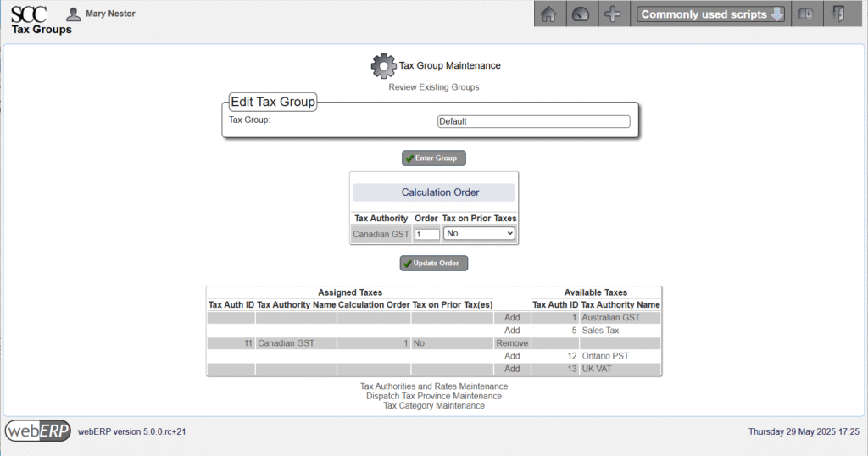868x456 pixels.
Task: Click the plus favourites icon
Action: coord(613,14)
